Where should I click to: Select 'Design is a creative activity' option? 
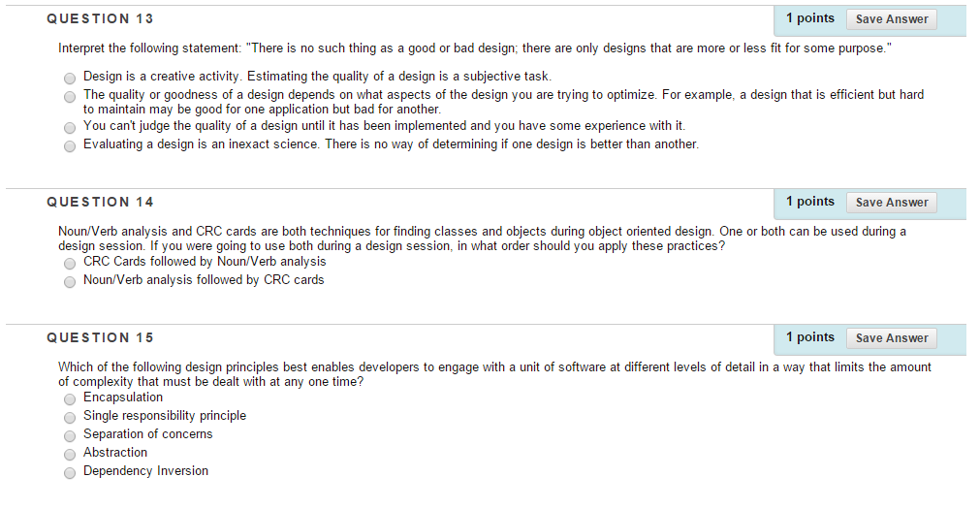pyautogui.click(x=70, y=79)
